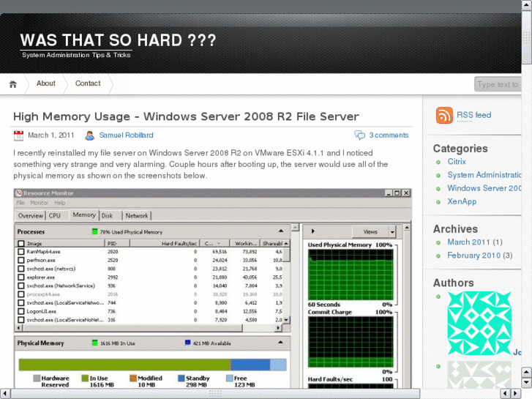Image resolution: width=532 pixels, height=399 pixels.
Task: Open the Views dropdown arrow
Action: (392, 232)
